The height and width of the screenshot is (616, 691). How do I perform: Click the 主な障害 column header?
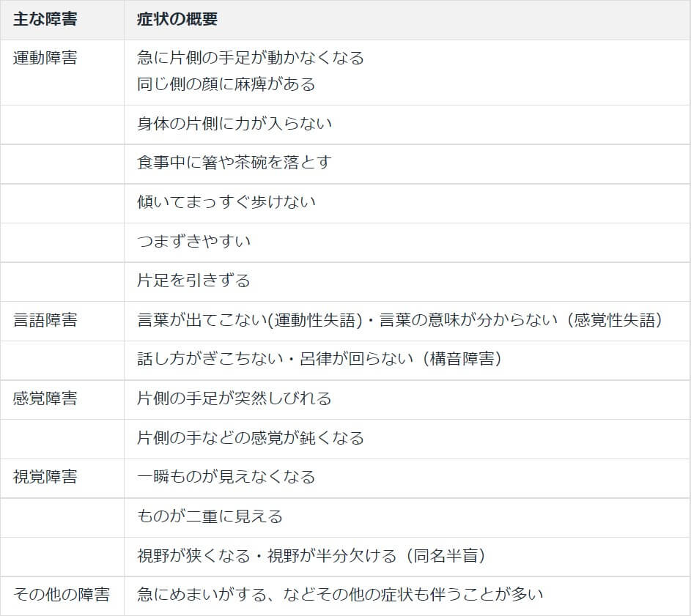point(45,20)
